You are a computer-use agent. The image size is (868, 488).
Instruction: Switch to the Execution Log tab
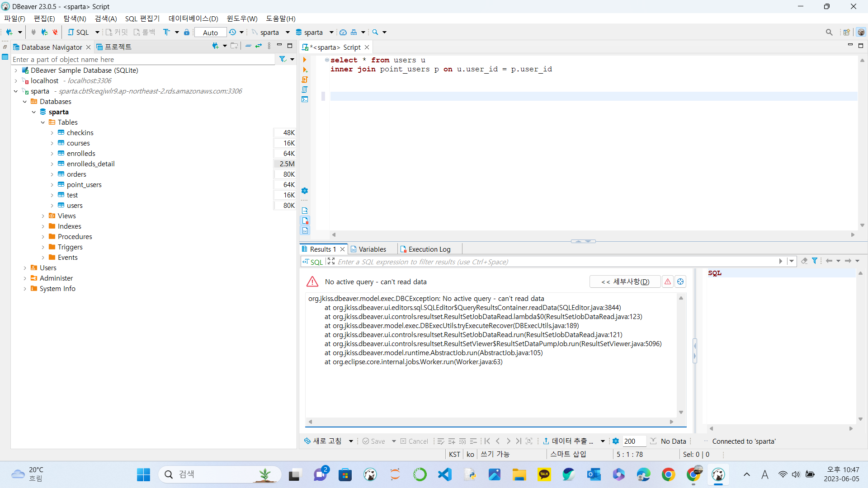point(425,249)
